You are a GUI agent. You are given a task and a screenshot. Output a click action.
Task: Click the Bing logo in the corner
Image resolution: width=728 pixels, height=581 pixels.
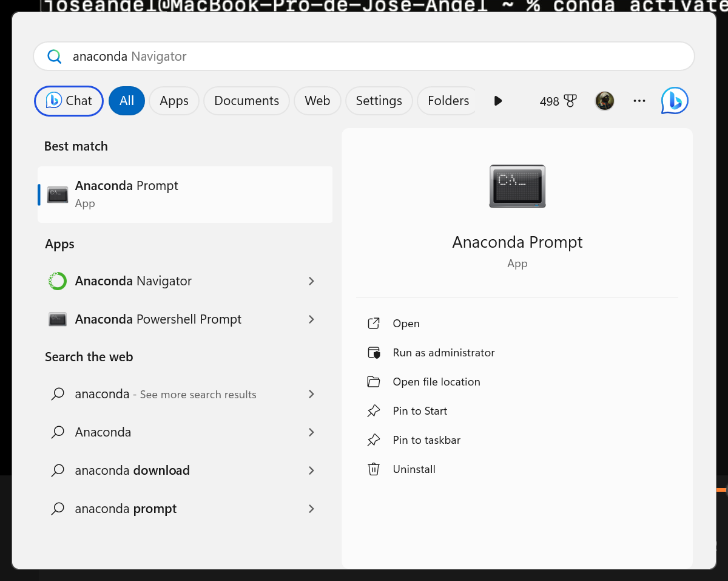click(674, 101)
